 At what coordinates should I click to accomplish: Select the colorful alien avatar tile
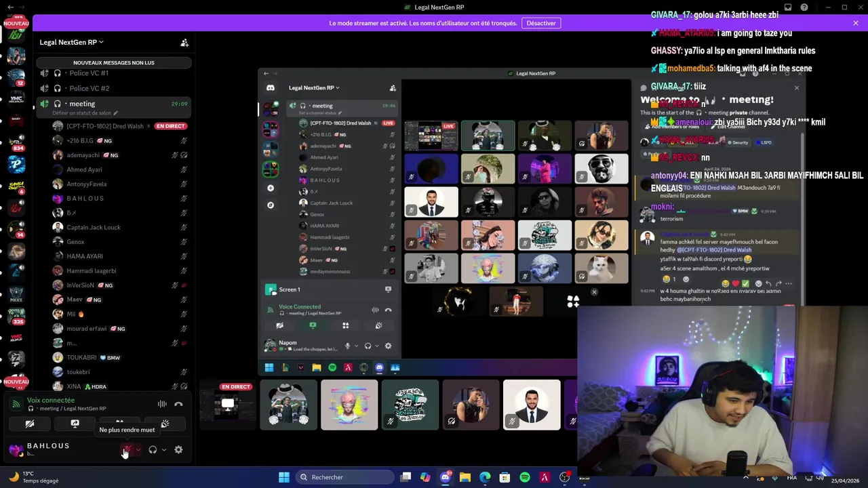point(349,405)
